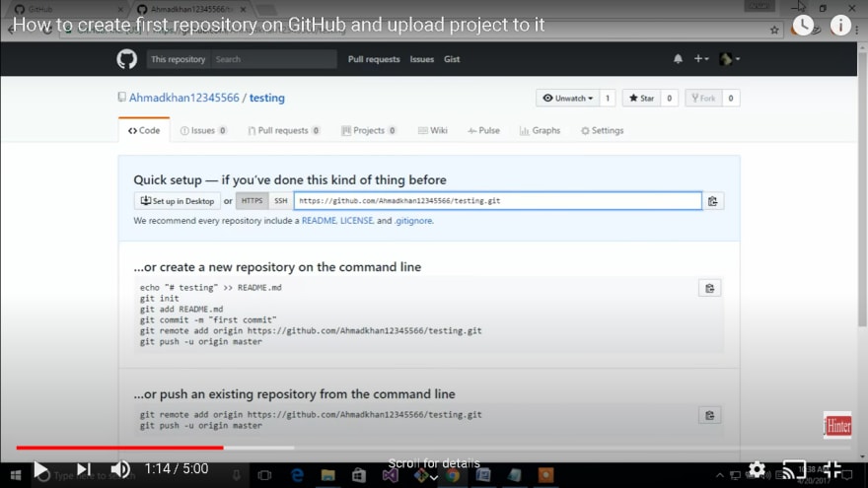
Task: Open Ahmadkhan12345566 user profile link
Action: pyautogui.click(x=184, y=98)
